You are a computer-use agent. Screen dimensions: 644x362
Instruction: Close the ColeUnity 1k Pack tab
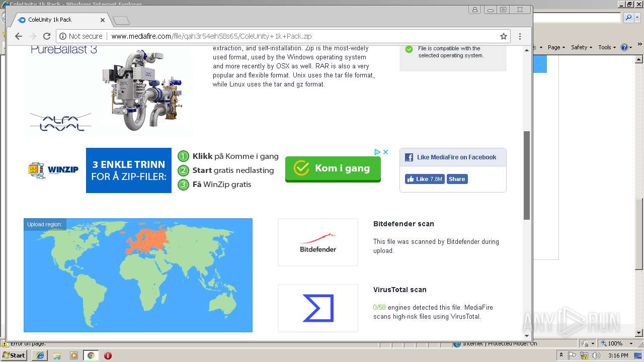pyautogui.click(x=103, y=20)
